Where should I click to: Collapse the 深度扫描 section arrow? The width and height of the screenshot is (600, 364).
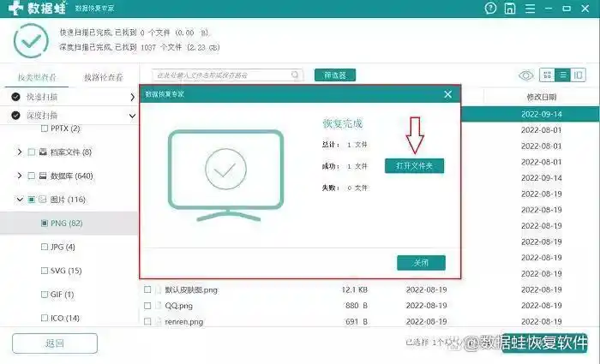pyautogui.click(x=132, y=116)
